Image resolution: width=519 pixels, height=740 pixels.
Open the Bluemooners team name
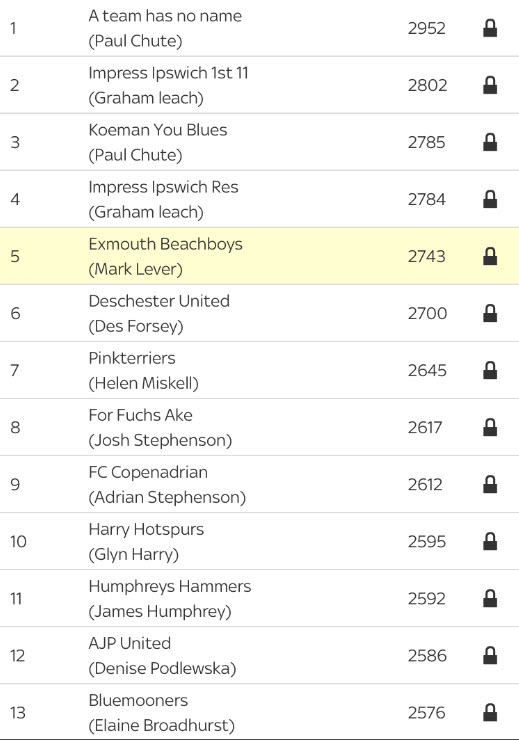tap(138, 700)
